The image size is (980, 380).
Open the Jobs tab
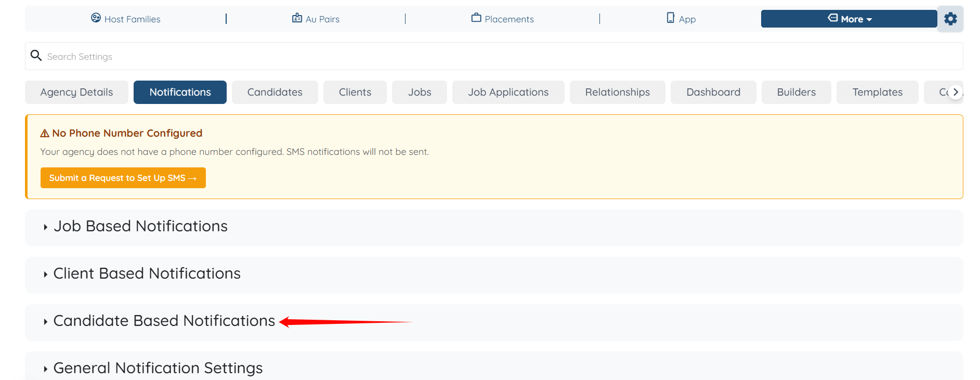[420, 92]
